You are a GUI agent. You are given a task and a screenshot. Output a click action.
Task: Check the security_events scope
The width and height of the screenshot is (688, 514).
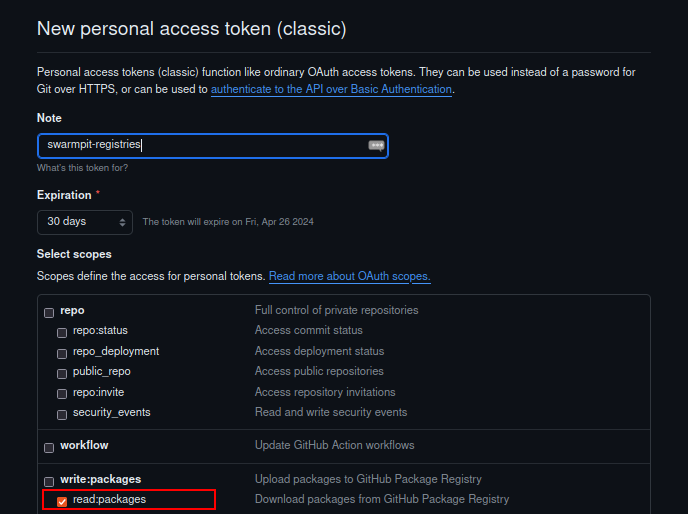pos(62,414)
